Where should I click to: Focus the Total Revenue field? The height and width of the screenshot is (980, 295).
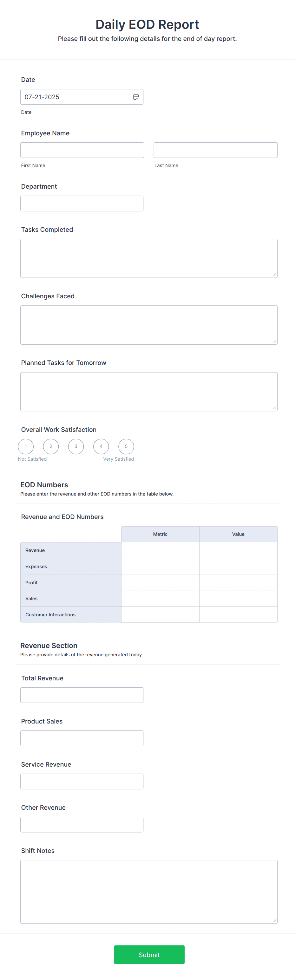82,695
